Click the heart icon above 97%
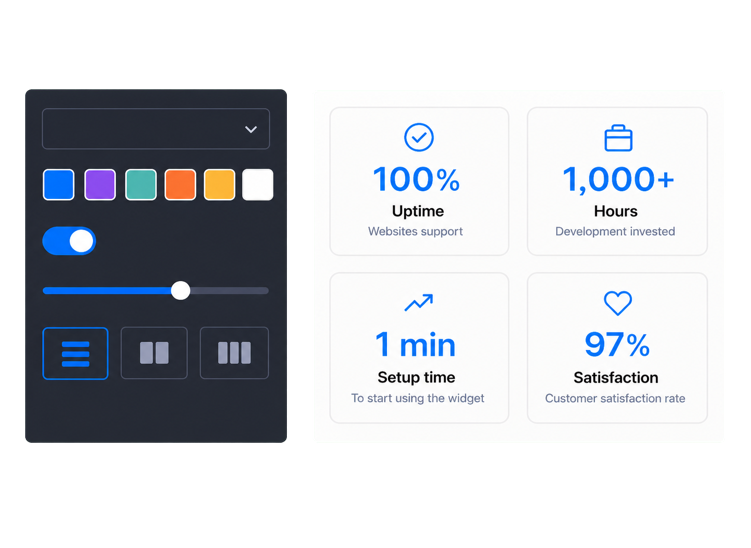This screenshot has height=548, width=751. pos(617,303)
